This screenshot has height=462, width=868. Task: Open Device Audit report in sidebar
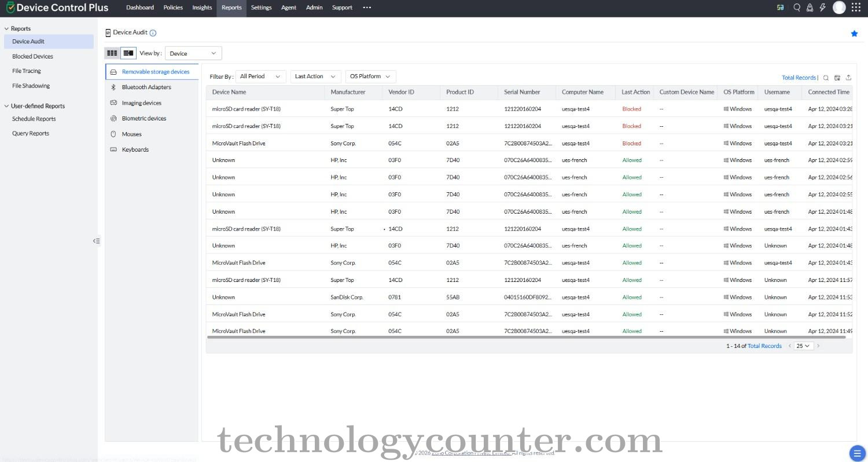tap(49, 42)
